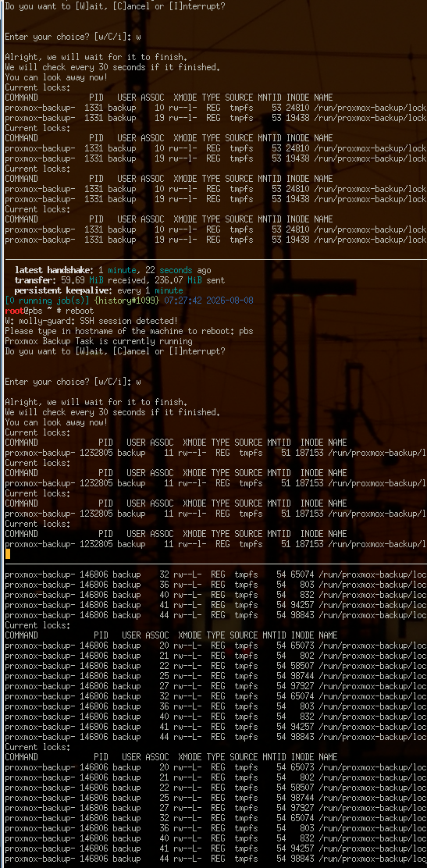Click the 'persistent keepalive: every 1 minute' line
Image resolution: width=427 pixels, height=868 pixels.
98,290
